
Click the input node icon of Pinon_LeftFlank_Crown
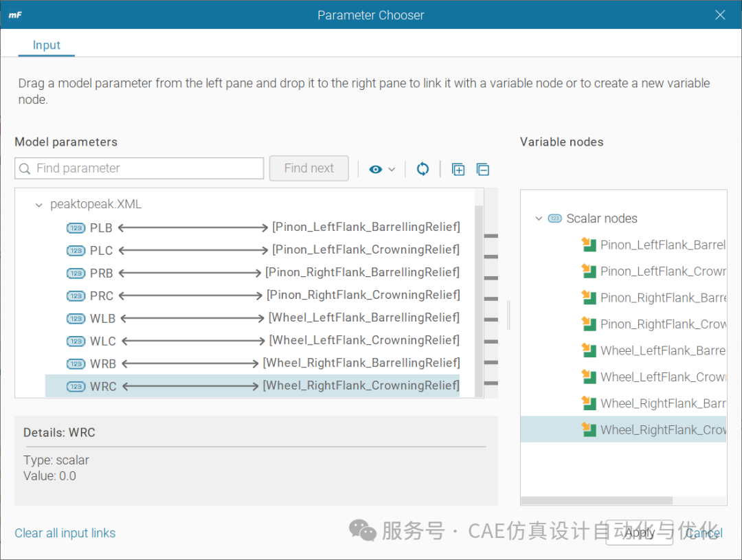tap(589, 271)
